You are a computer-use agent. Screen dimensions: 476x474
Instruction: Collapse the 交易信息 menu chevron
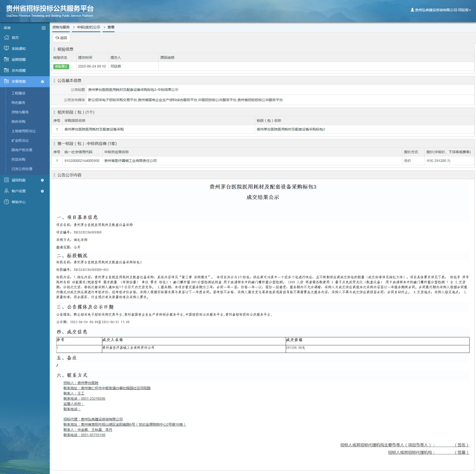tap(42, 81)
